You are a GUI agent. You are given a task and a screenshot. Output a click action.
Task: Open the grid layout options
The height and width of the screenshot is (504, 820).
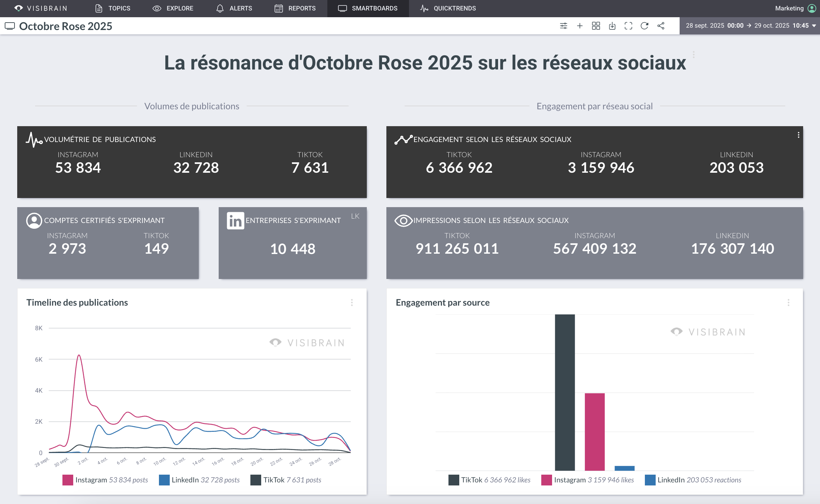596,26
